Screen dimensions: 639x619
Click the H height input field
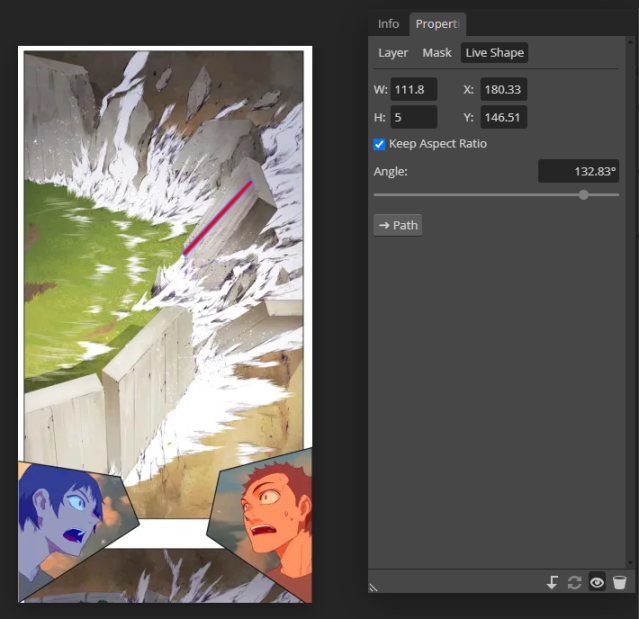414,117
